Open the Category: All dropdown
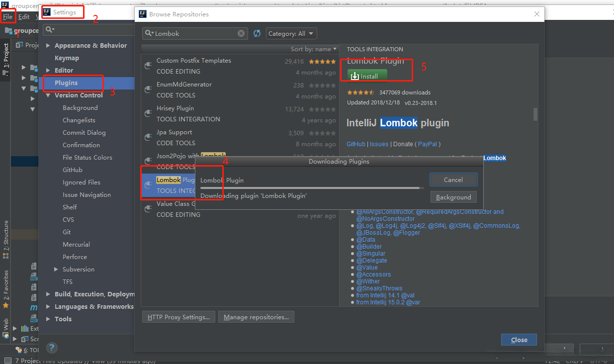This screenshot has width=614, height=364. (291, 33)
